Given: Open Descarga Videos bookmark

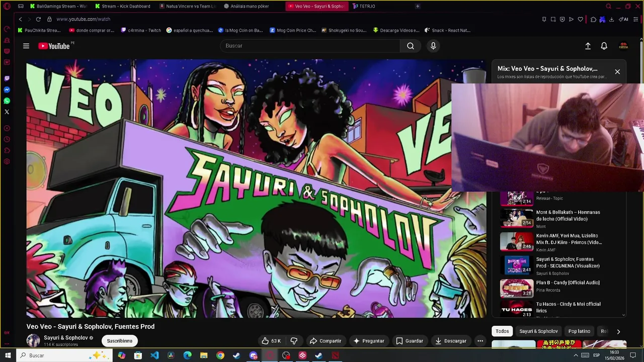Looking at the screenshot, I should [396, 30].
